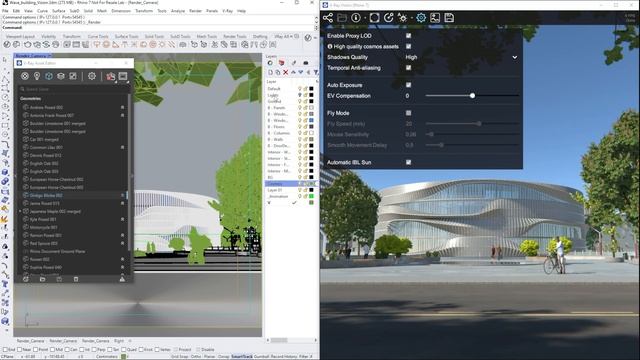Click blue color swatch in layers list
This screenshot has width=640, height=360.
(311, 120)
